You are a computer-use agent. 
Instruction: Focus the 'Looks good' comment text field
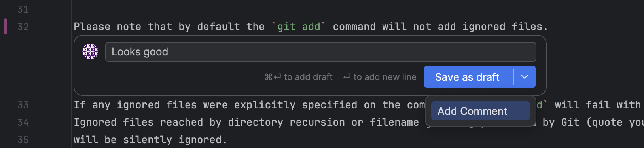point(320,52)
